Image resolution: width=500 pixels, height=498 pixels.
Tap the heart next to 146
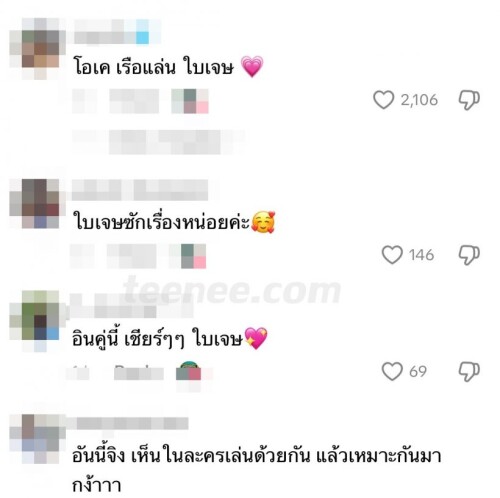pos(392,255)
